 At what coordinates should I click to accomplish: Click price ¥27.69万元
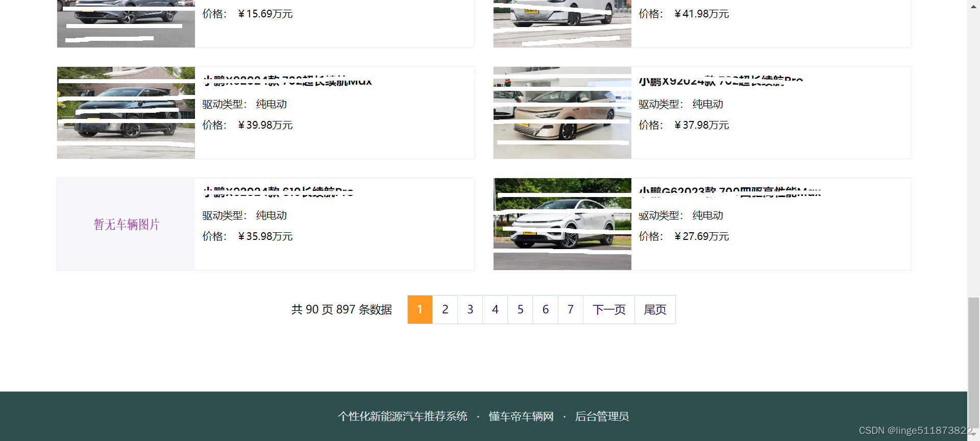[702, 236]
